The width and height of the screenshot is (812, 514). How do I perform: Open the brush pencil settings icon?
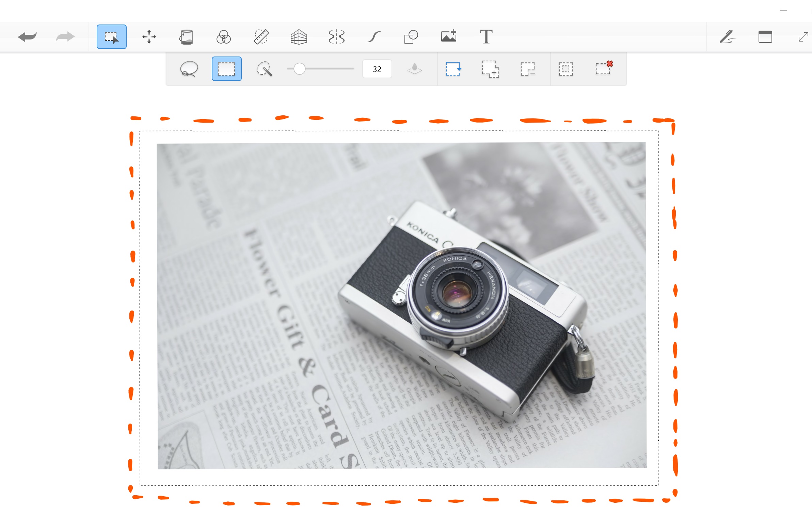click(728, 37)
